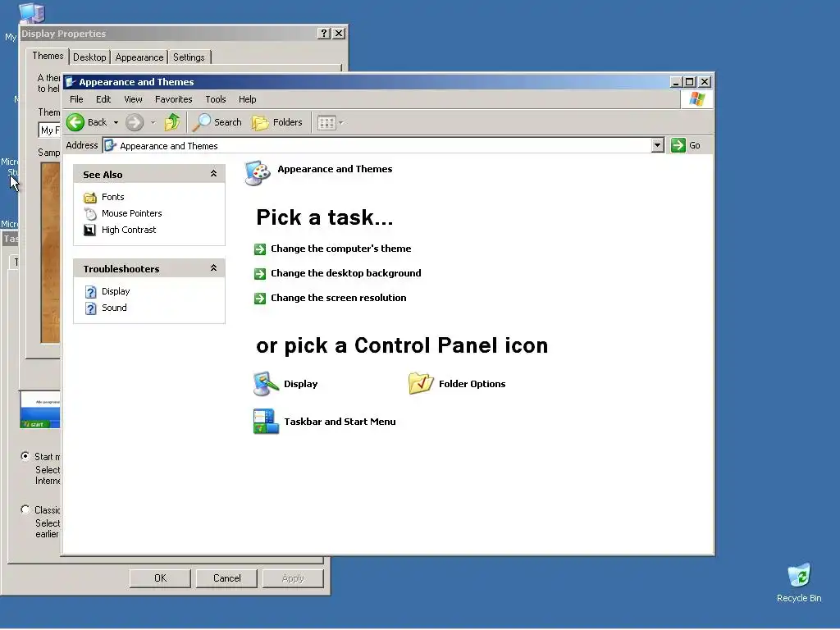Collapse the See Also panel

click(213, 174)
